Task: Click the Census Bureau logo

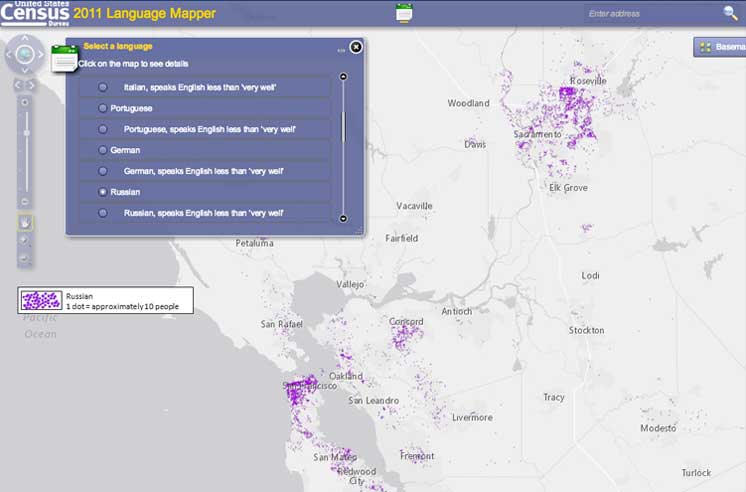Action: (35, 13)
